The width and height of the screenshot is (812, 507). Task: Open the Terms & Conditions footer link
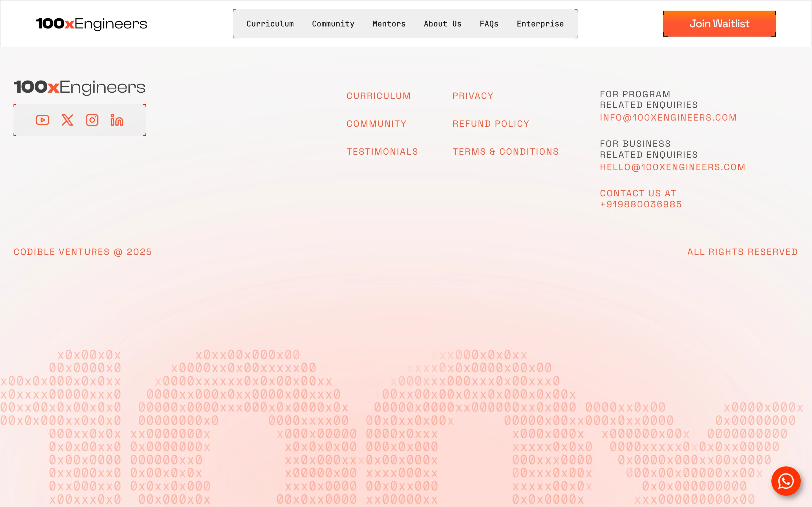505,152
